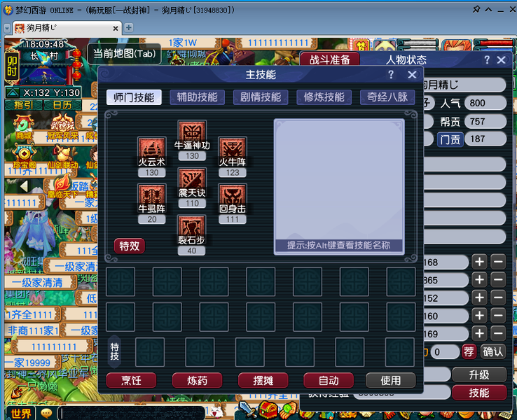Open the 凰临天下 event icon
The image size is (517, 420).
coord(62,186)
